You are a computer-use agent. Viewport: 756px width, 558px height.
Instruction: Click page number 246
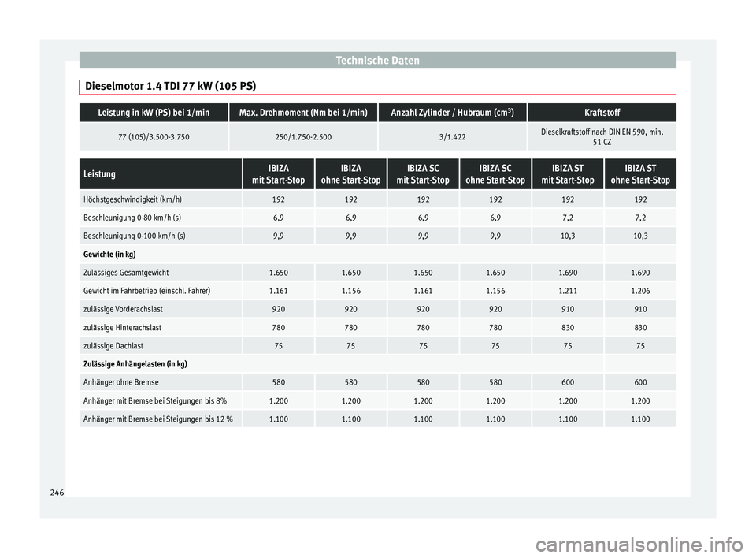pyautogui.click(x=57, y=493)
